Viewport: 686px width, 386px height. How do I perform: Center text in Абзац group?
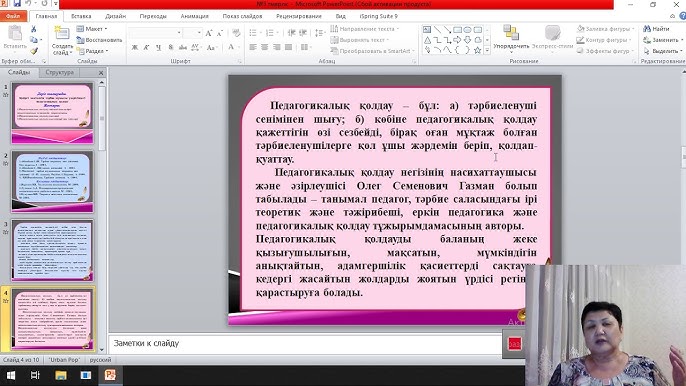(265, 47)
